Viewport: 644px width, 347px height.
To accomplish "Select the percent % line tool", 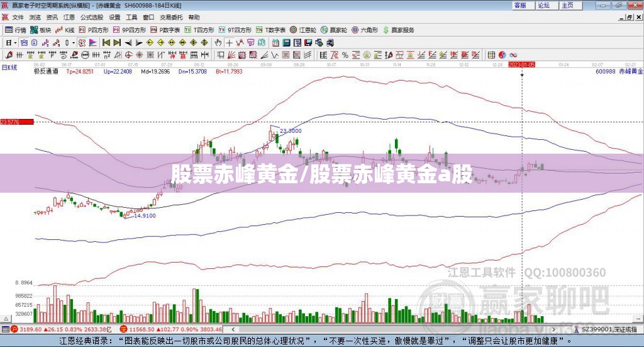I will coord(345,55).
